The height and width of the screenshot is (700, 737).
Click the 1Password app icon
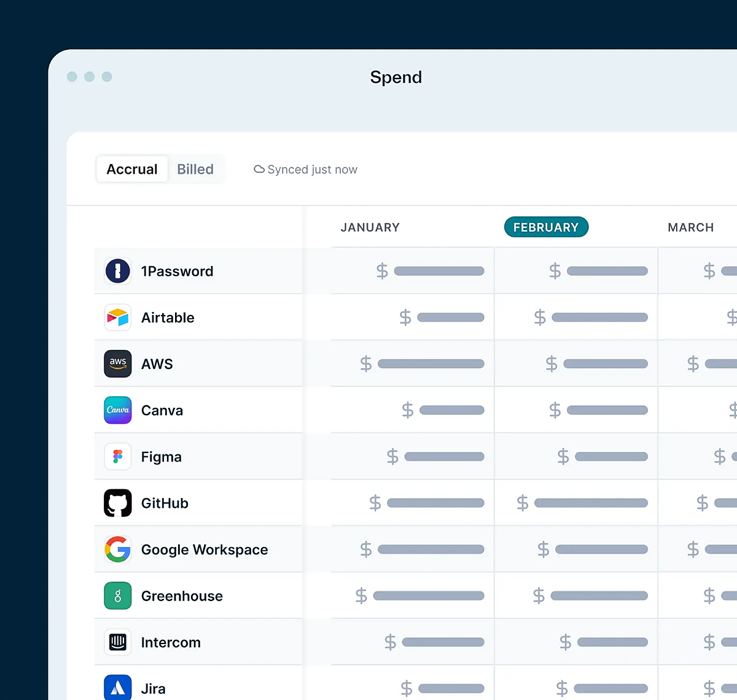click(x=118, y=271)
